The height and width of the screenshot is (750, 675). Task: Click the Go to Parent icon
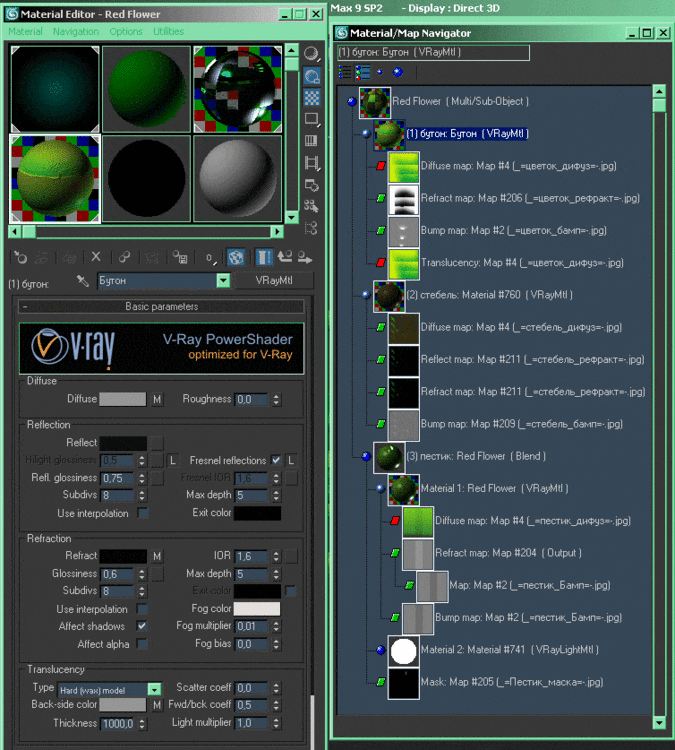click(285, 257)
